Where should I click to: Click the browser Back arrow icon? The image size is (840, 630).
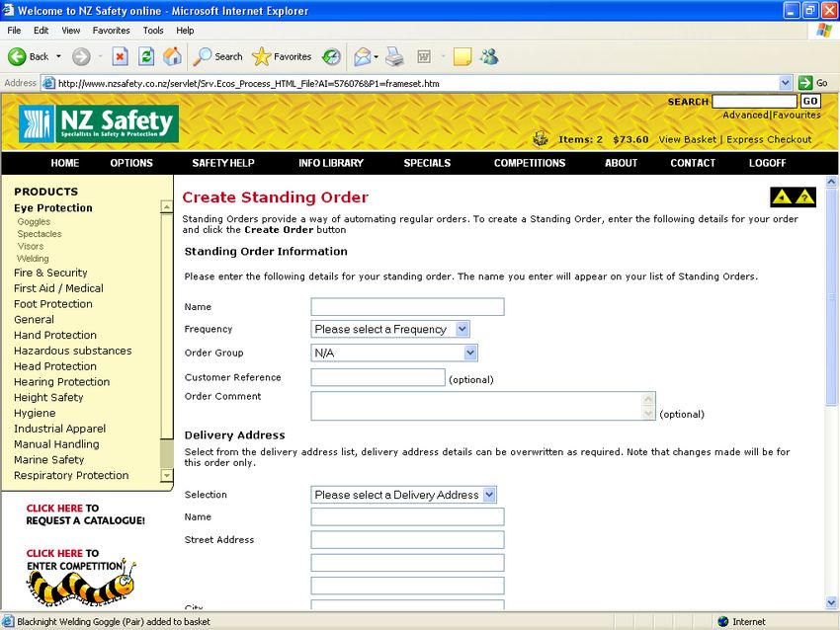[x=17, y=56]
